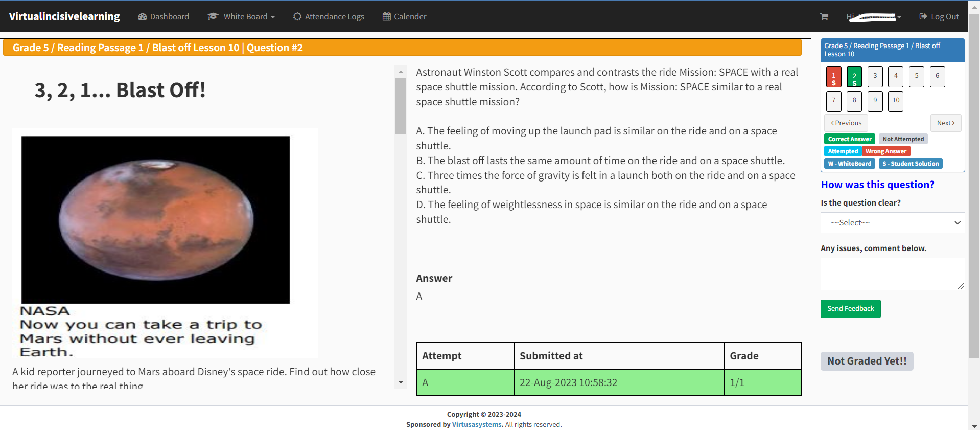
Task: Click the Next question button
Action: (945, 123)
